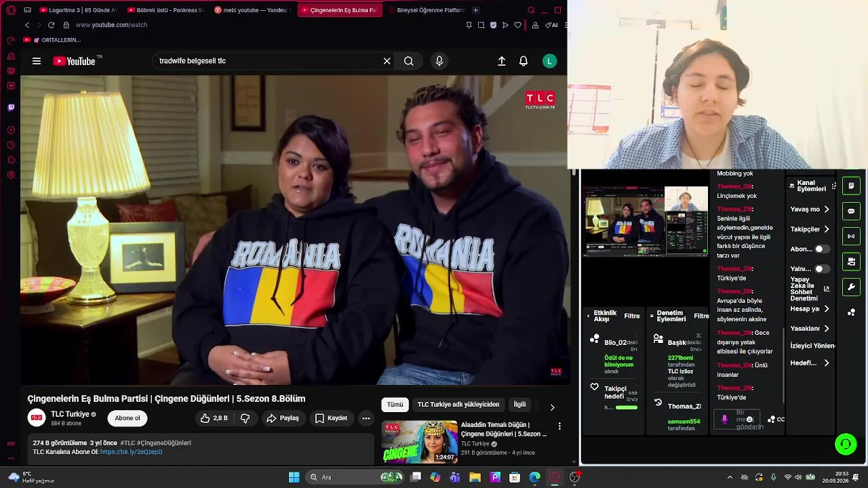Open the Alaaddin Temalı Düğün video thumbnail
868x488 pixels.
[x=420, y=442]
